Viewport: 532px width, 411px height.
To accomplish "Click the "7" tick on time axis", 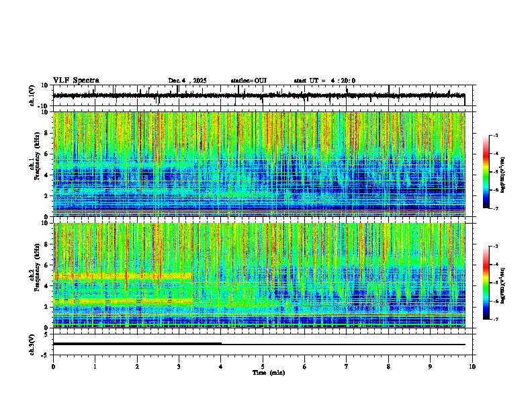I will [x=347, y=367].
